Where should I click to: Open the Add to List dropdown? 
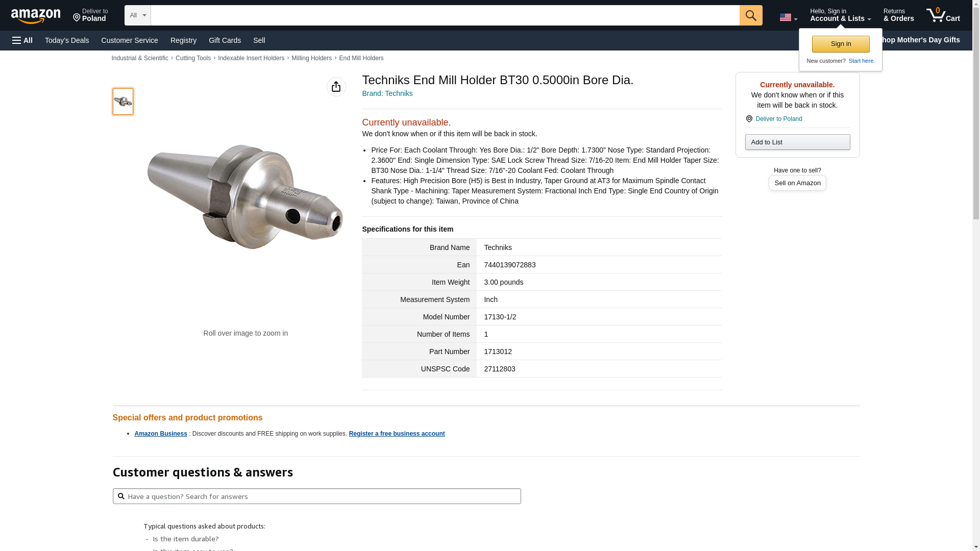pyautogui.click(x=797, y=142)
